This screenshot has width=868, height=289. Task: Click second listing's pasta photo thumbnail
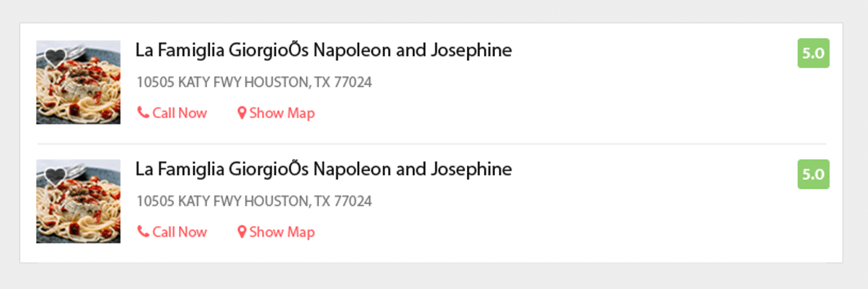pos(78,210)
